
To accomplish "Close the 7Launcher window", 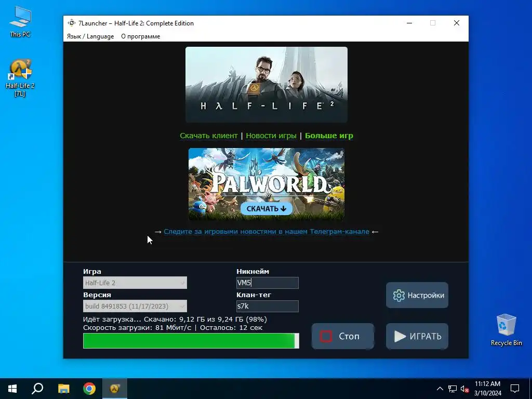I will pyautogui.click(x=456, y=23).
